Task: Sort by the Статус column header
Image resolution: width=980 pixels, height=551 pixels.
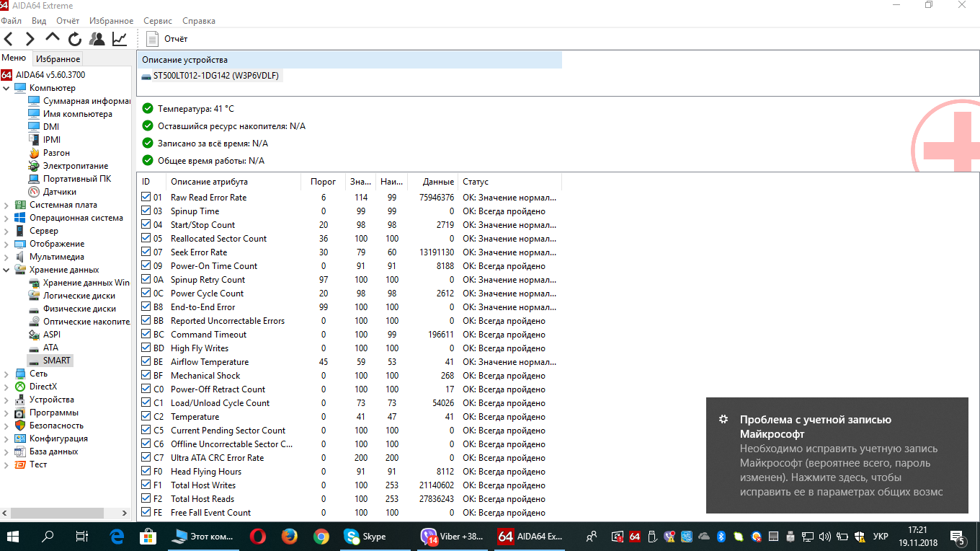Action: 510,182
